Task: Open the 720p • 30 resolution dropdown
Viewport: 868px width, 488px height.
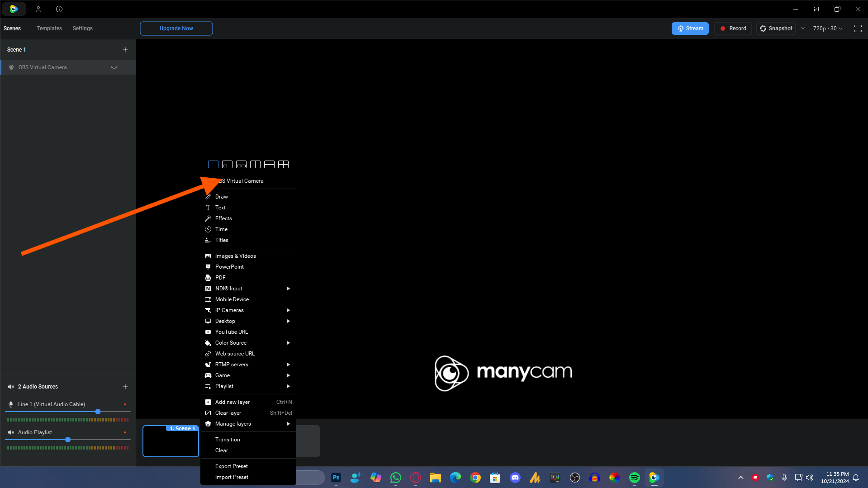Action: (x=828, y=28)
